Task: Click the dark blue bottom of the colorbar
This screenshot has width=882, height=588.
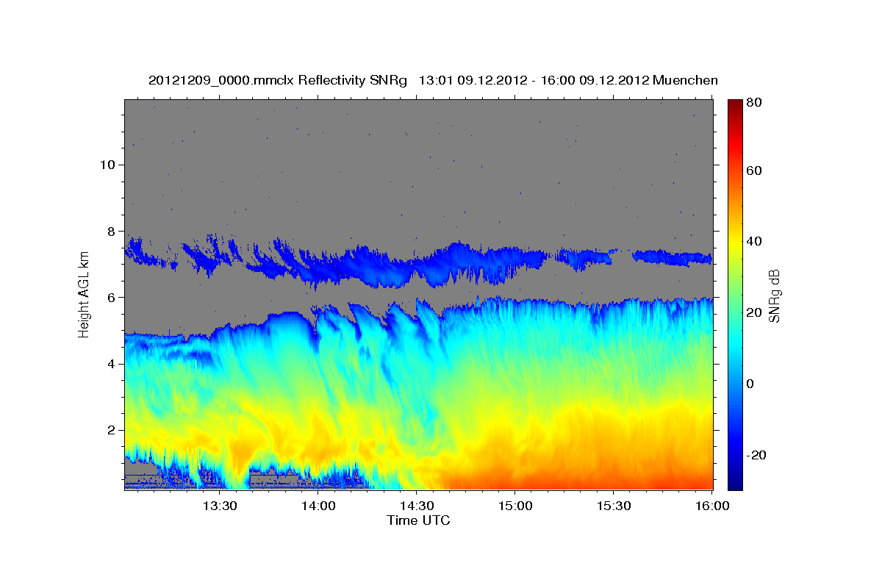Action: [735, 485]
